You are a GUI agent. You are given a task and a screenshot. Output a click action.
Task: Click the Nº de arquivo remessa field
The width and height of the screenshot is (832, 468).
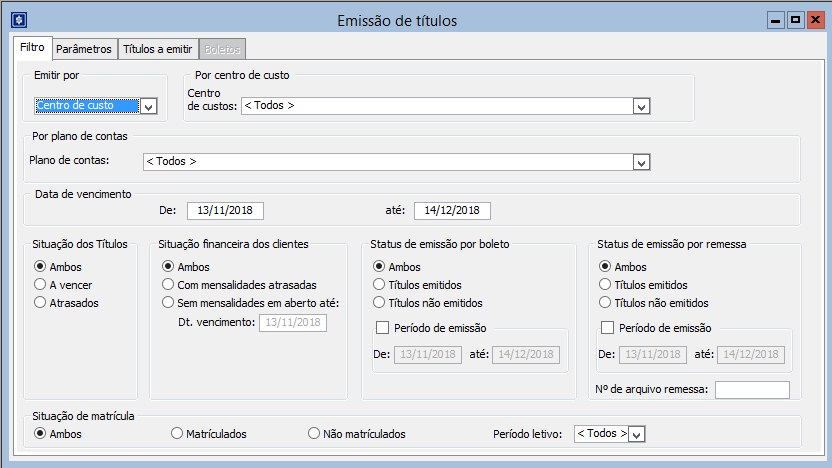click(x=751, y=389)
